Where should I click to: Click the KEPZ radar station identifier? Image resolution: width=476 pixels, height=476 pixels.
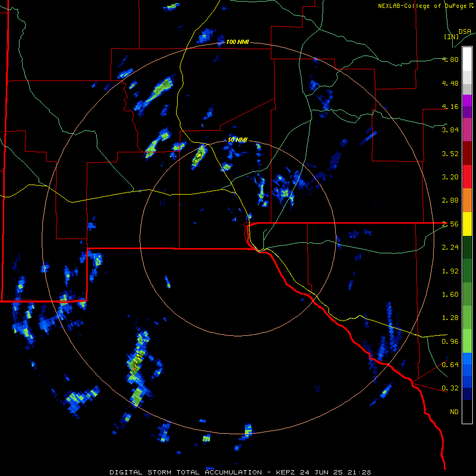(x=286, y=472)
